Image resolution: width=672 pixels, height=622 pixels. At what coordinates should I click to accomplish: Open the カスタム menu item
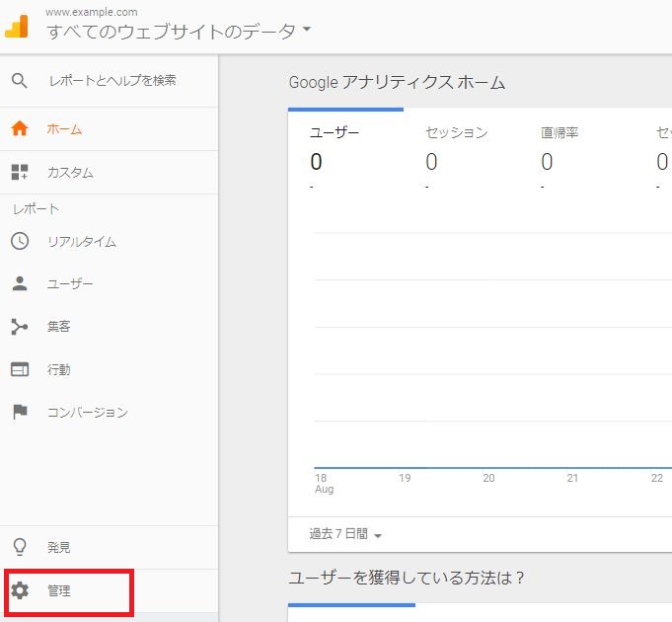click(x=109, y=173)
